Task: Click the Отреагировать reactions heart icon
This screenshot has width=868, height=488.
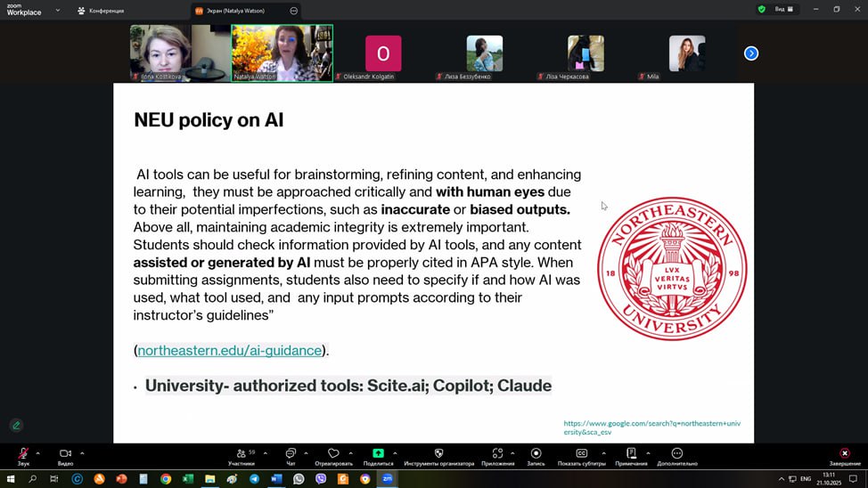Action: coord(333,454)
